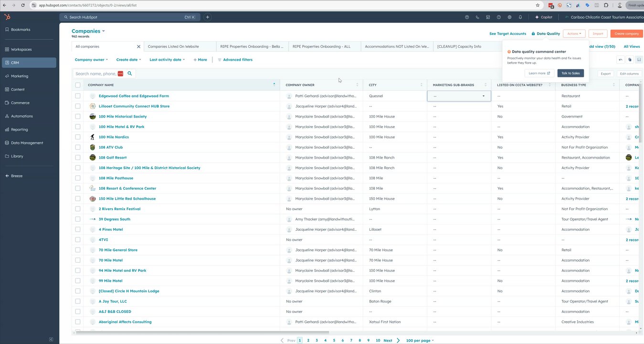Click the 108 Golf Resort company logo

click(93, 158)
